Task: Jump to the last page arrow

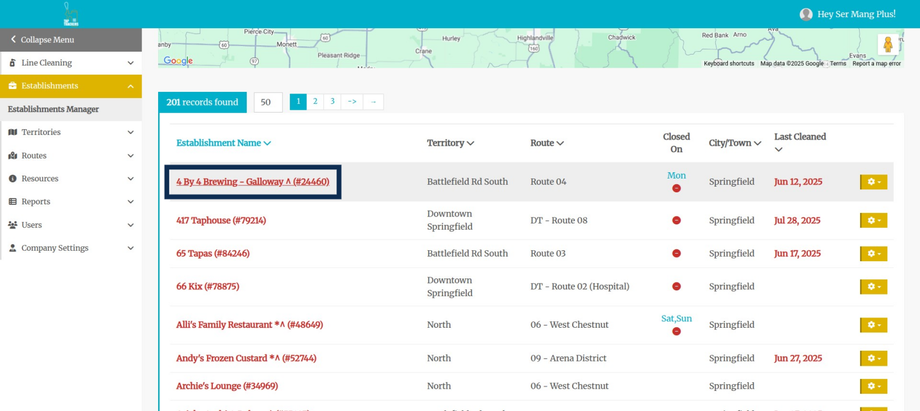Action: tap(373, 102)
